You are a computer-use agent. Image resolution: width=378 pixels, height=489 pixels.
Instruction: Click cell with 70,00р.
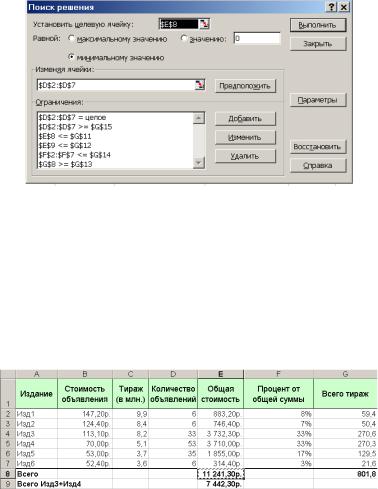pos(85,444)
